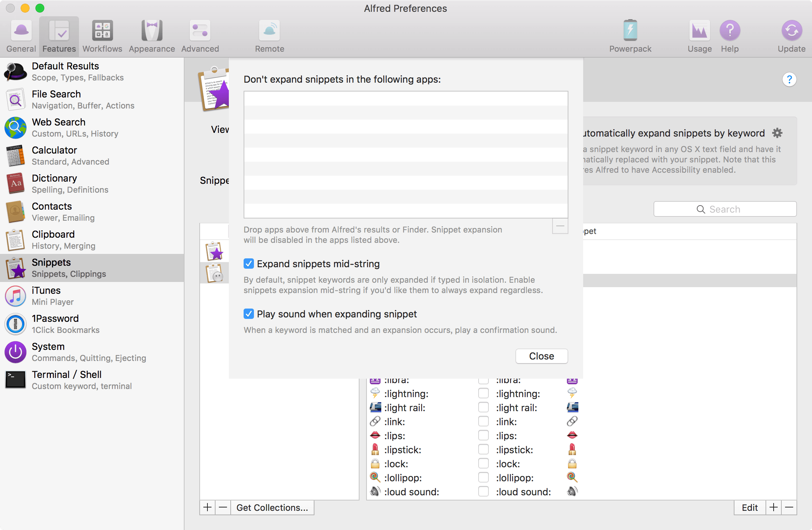
Task: Disable Play sound when expanding snippet
Action: click(249, 314)
